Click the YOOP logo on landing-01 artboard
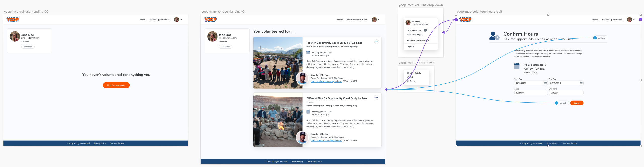 pyautogui.click(x=210, y=19)
